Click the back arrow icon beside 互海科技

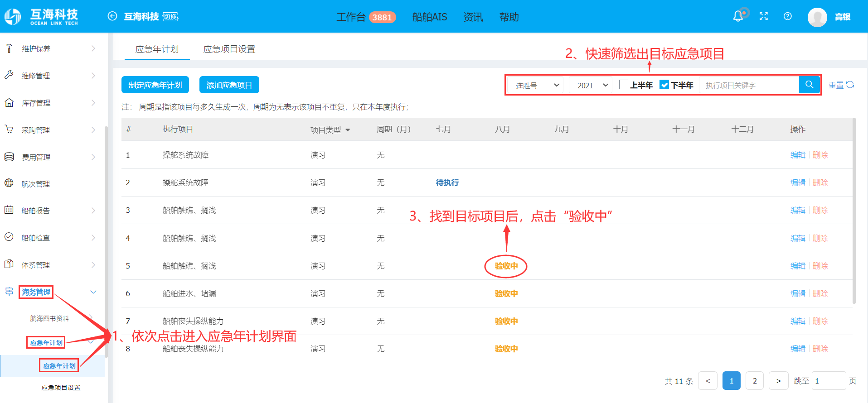point(112,16)
